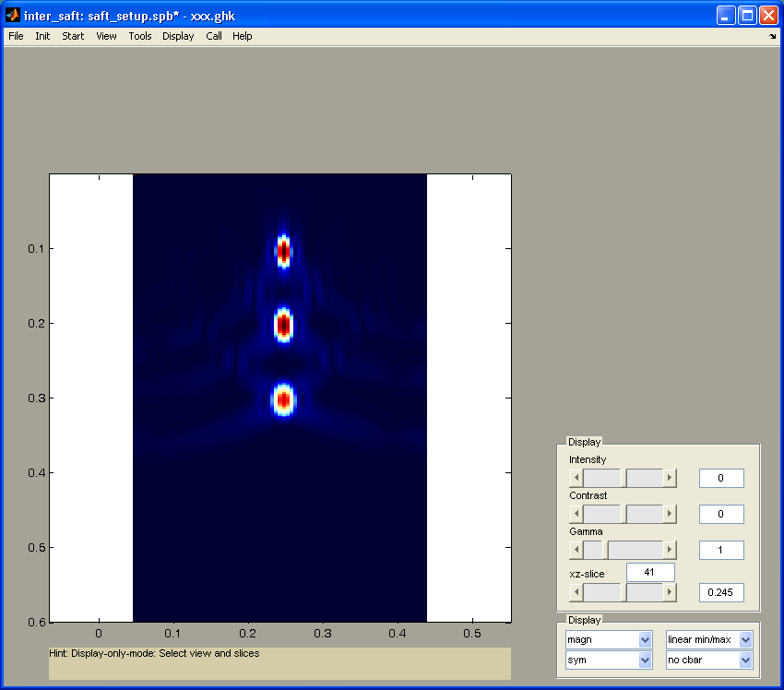Close the inter_saft window
784x690 pixels.
(768, 16)
